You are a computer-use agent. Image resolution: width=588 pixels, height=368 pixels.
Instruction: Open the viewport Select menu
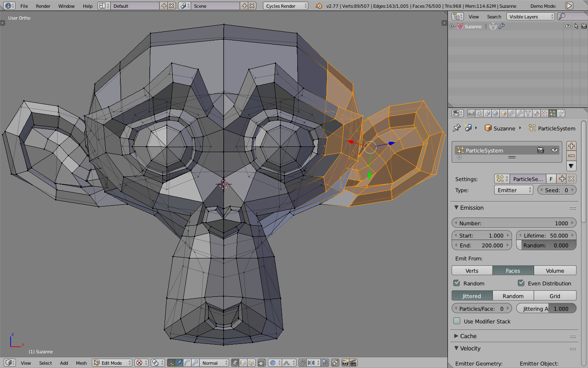(x=45, y=363)
